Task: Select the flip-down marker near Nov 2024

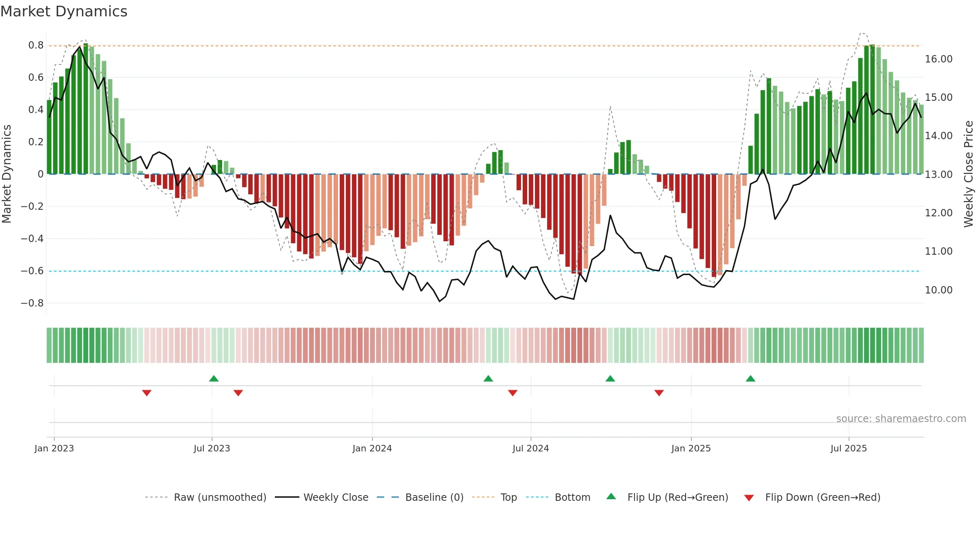Action: tap(659, 393)
